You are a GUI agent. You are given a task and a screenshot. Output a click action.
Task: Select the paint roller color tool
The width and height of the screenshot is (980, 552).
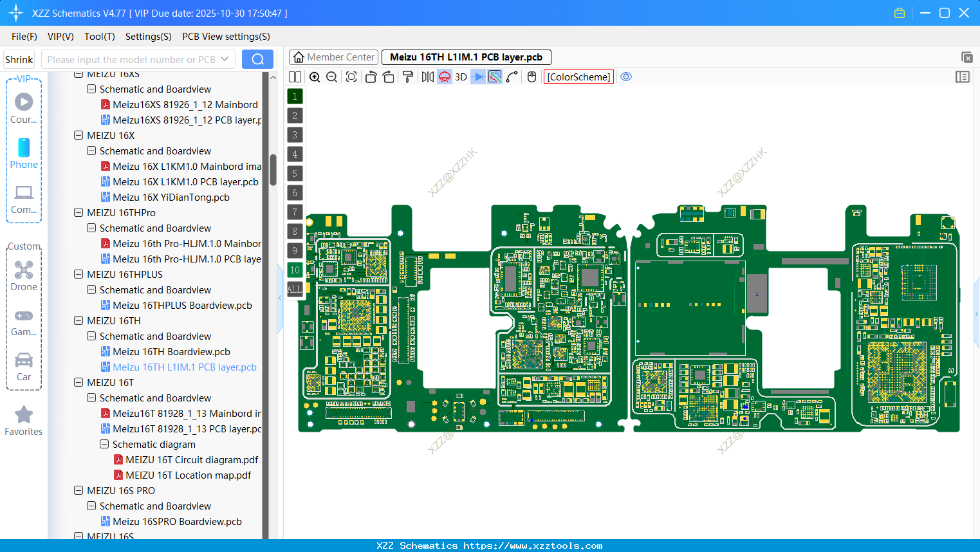[407, 77]
